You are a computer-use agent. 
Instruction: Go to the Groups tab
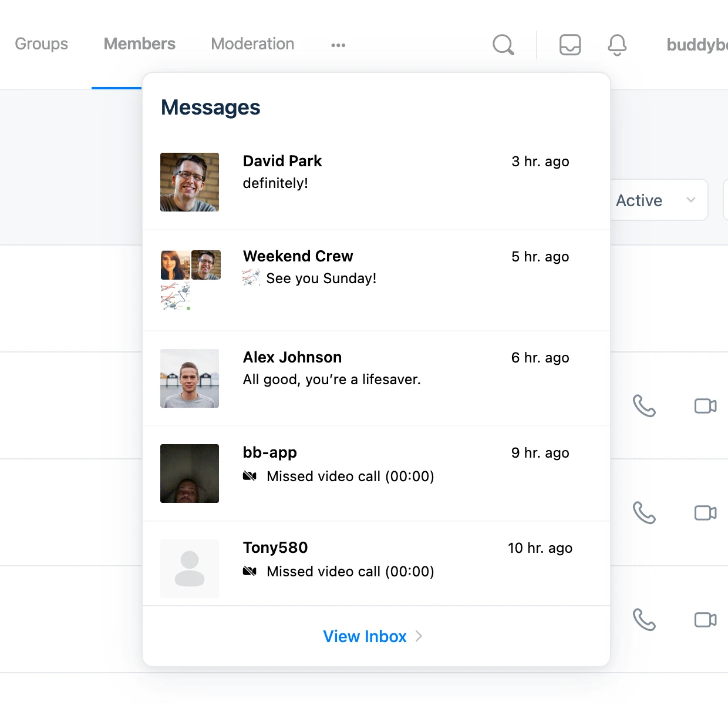pos(41,44)
